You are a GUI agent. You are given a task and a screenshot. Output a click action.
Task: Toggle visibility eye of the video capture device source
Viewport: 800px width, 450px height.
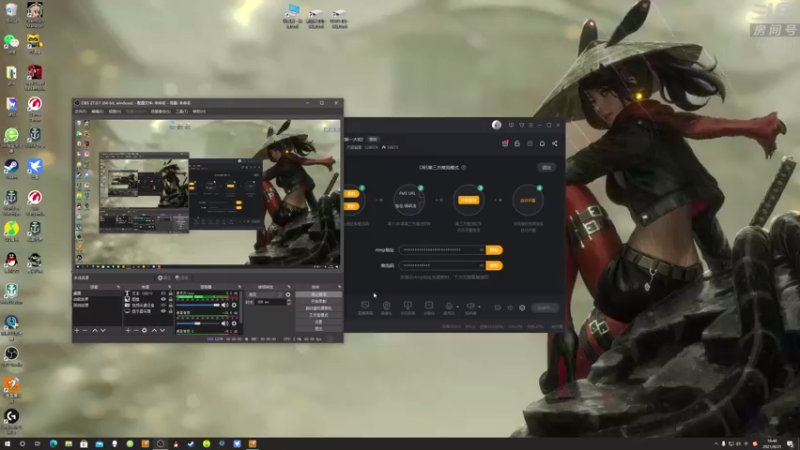click(163, 305)
